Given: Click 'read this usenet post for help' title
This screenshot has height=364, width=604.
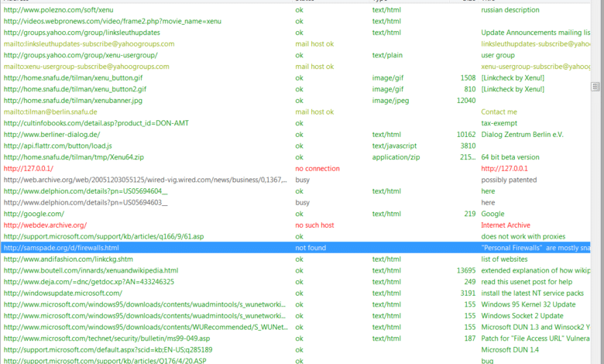Looking at the screenshot, I should [x=527, y=282].
